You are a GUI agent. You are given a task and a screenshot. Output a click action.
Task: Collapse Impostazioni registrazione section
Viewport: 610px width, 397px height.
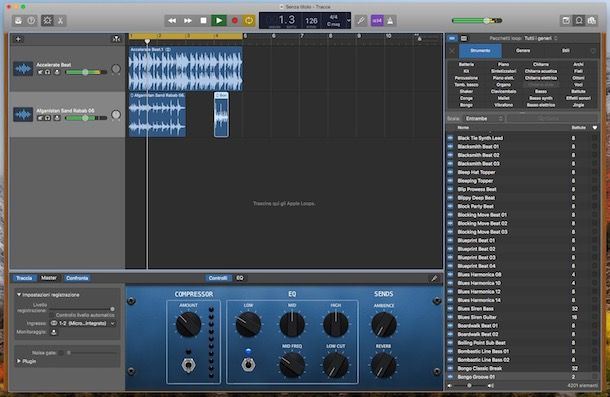[x=19, y=295]
